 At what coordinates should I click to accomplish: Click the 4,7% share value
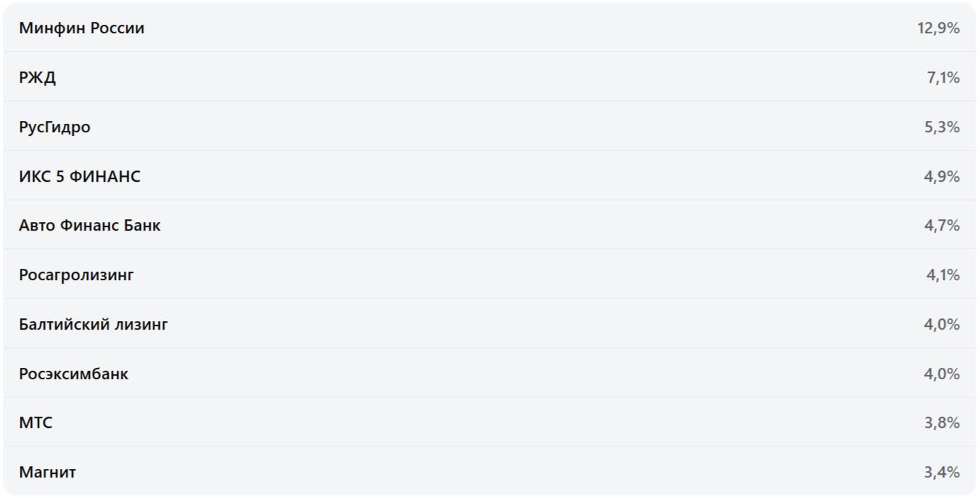[x=942, y=226]
